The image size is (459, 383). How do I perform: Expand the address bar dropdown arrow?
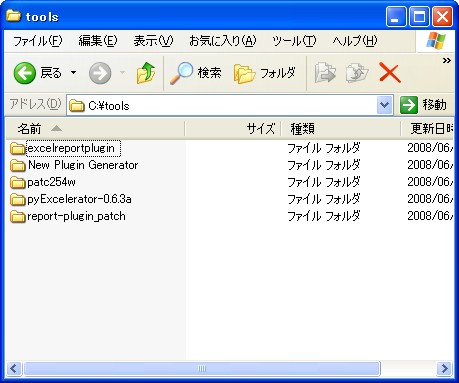[x=384, y=105]
